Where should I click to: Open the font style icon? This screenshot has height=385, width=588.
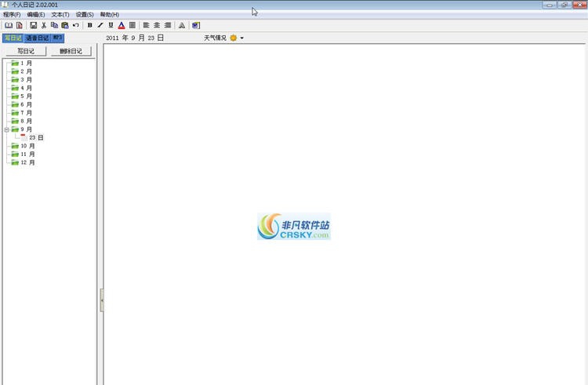tap(182, 25)
